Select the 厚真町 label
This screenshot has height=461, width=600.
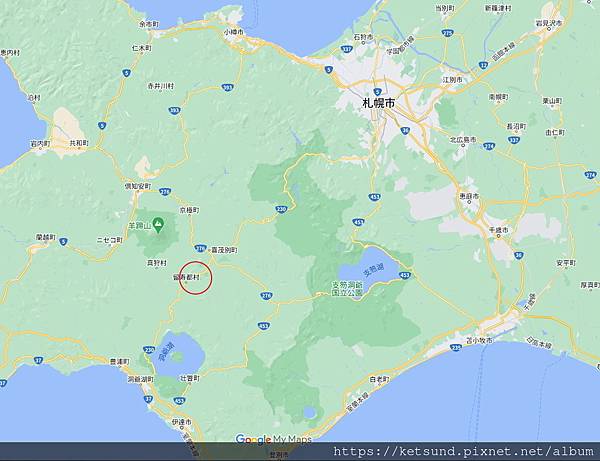tap(590, 285)
